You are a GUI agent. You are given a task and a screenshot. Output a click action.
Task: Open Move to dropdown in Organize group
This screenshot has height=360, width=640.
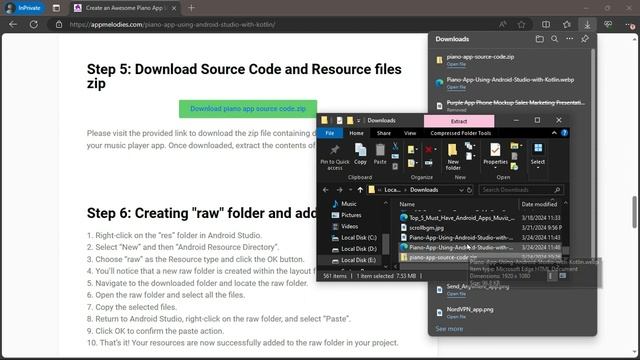(x=412, y=149)
